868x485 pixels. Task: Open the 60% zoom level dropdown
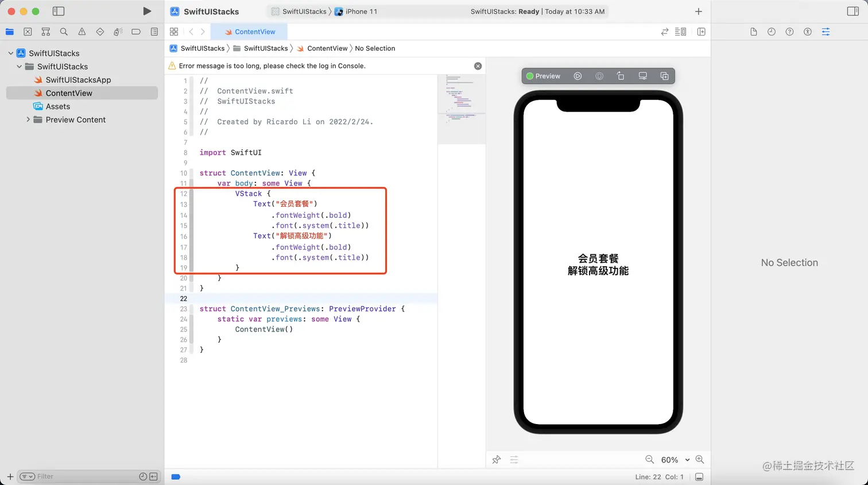tap(675, 460)
